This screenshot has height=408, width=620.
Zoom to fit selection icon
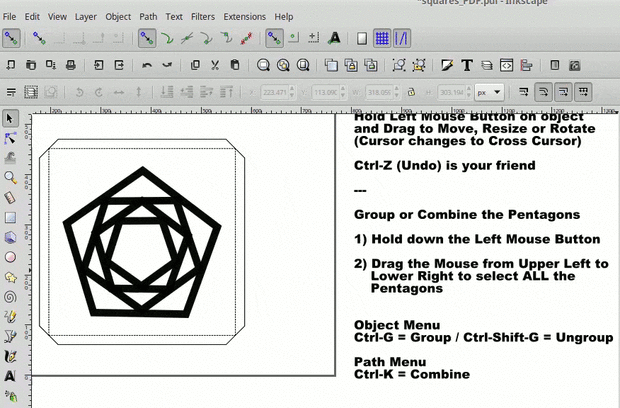click(x=263, y=65)
